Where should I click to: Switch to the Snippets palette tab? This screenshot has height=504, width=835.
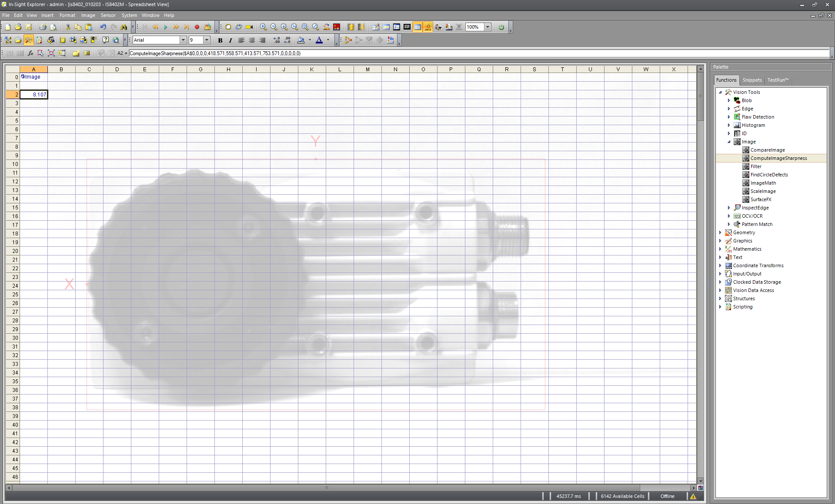click(752, 80)
